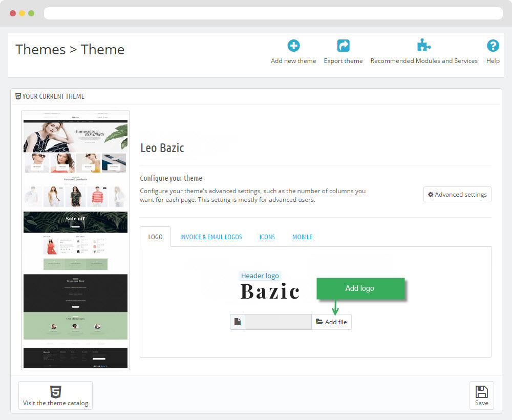Click the green maximize window dot

click(31, 13)
